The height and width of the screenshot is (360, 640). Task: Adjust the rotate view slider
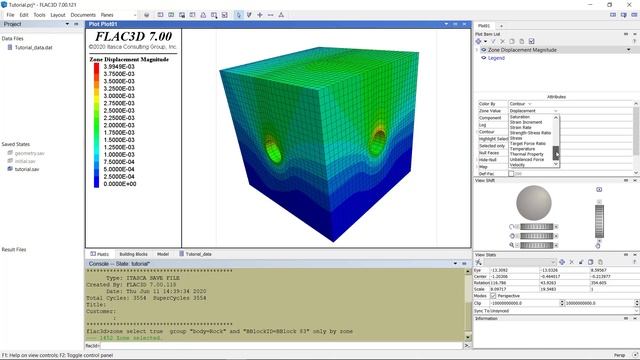tap(536, 227)
